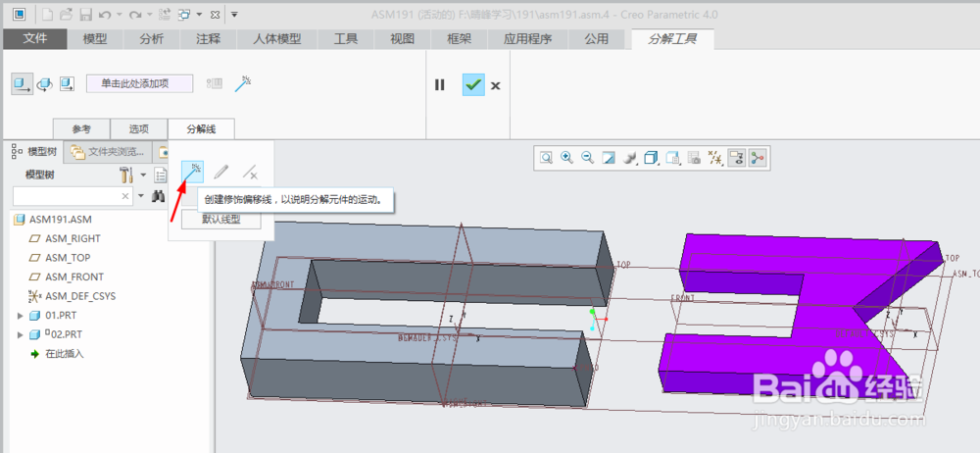Open the model tree settings dropdown arrow
The height and width of the screenshot is (453, 980).
143,176
